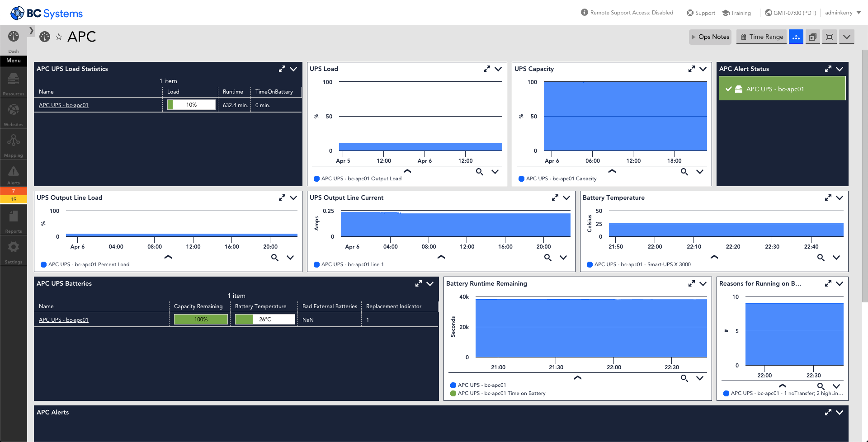Follow the APC UPS - bc-apc01 link in Load Statistics
Image resolution: width=868 pixels, height=442 pixels.
pos(63,105)
